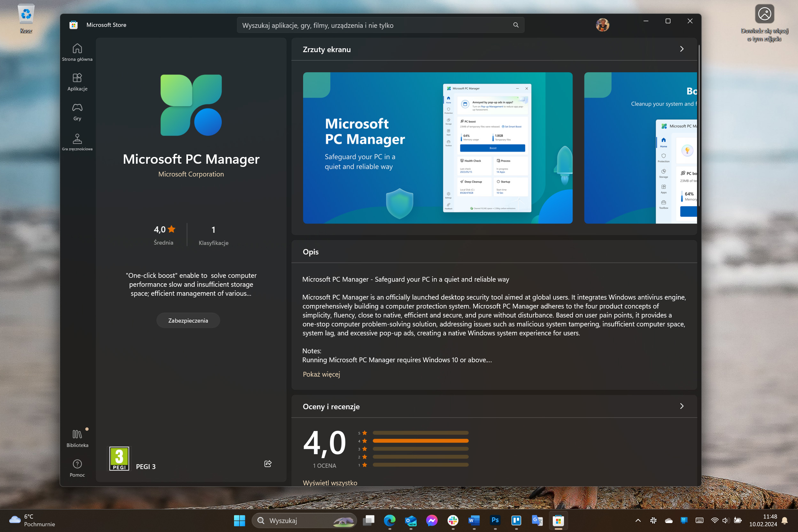Image resolution: width=798 pixels, height=532 pixels.
Task: Click the Microsoft PC Manager app logo
Action: pyautogui.click(x=191, y=105)
